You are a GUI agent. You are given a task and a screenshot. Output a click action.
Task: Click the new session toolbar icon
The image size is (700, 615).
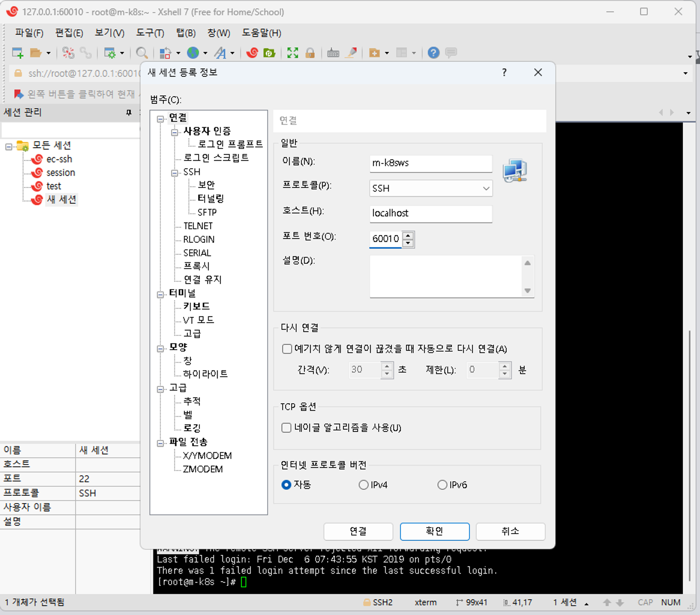17,53
